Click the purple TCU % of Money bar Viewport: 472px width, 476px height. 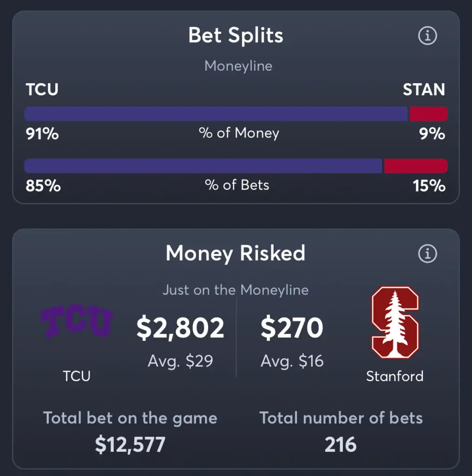pos(216,114)
